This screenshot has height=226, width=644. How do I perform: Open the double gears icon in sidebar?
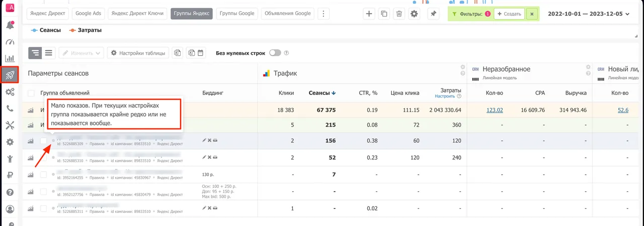pos(10,92)
